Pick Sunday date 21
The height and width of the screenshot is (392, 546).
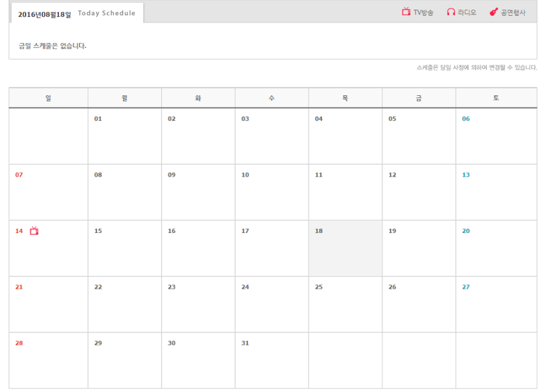19,287
